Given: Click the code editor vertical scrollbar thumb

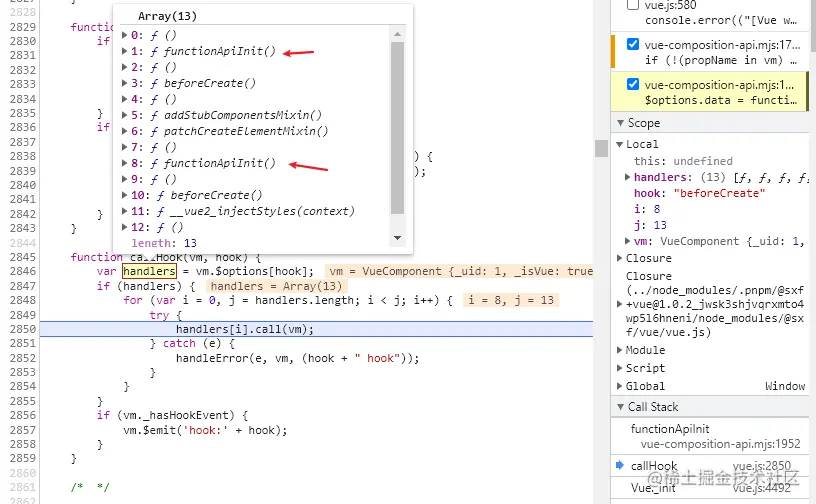Looking at the screenshot, I should click(x=602, y=148).
